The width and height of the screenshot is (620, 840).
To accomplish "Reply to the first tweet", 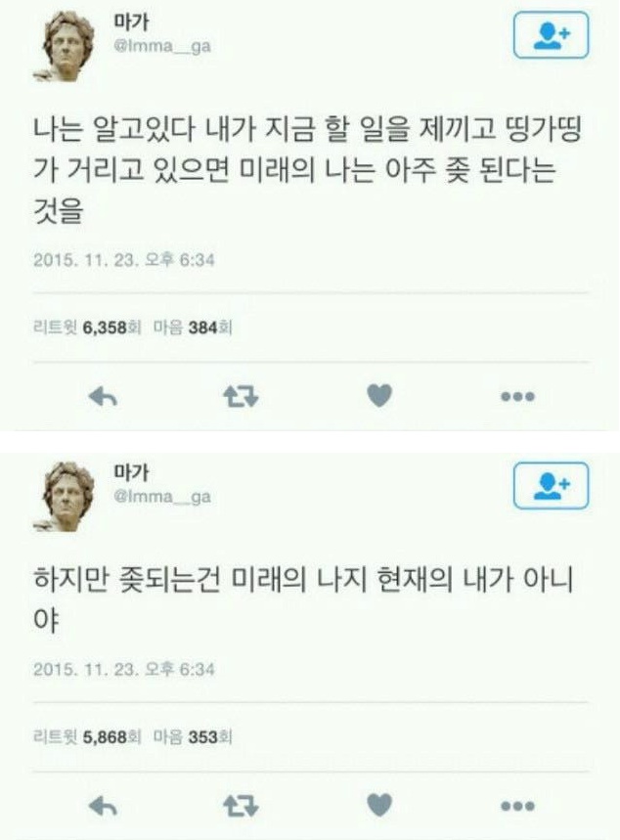I will pyautogui.click(x=103, y=397).
